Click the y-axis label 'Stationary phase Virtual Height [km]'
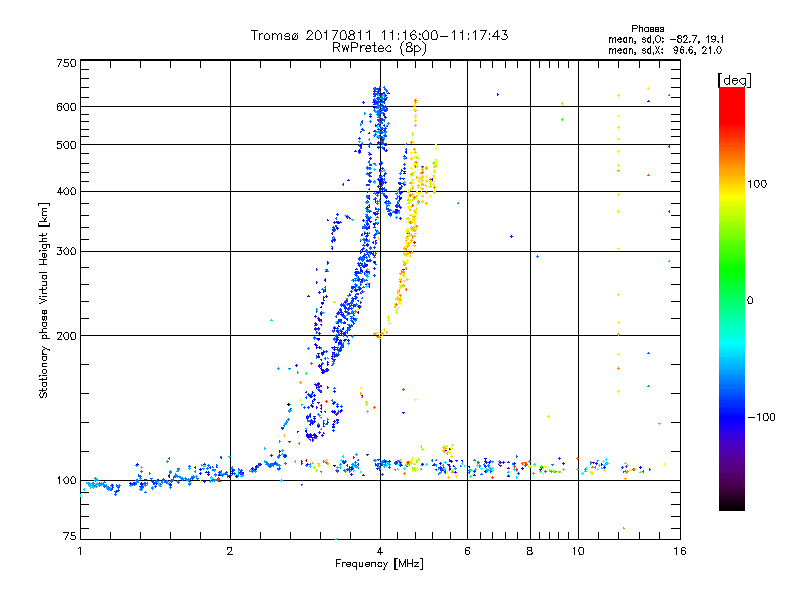Viewport: 800px width, 600px height. click(x=43, y=300)
